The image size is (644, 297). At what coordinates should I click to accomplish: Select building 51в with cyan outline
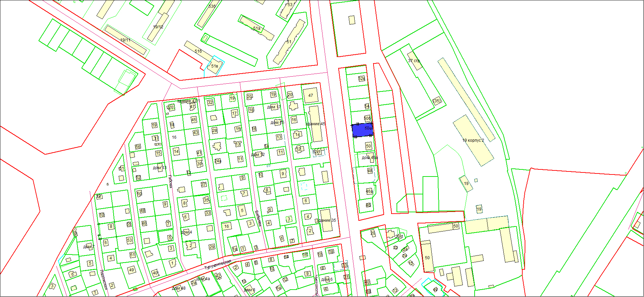[x=215, y=66]
